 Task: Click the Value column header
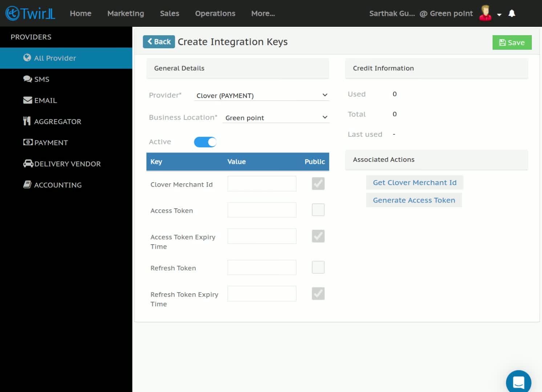coord(236,162)
